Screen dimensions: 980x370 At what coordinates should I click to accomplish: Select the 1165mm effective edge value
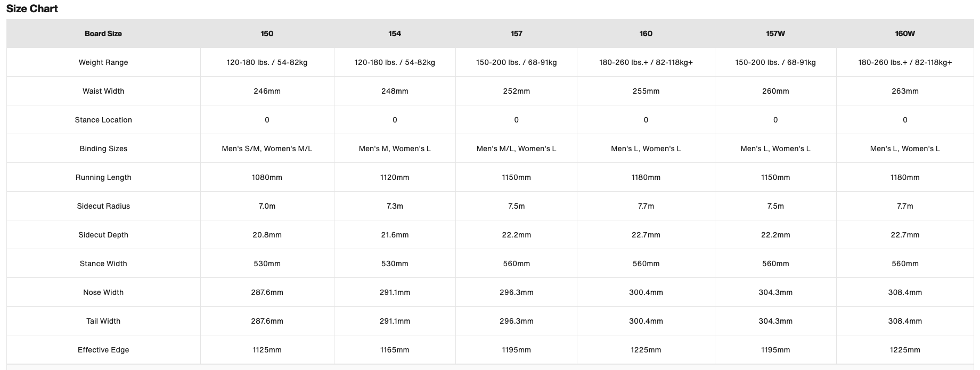[395, 350]
